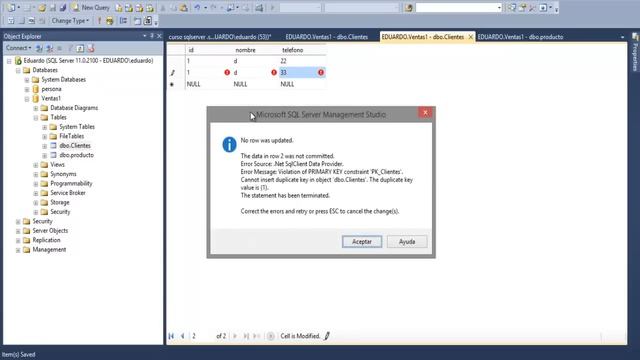The image size is (640, 360).
Task: Open Object Explorer window position dropdown arrow
Action: pos(144,36)
